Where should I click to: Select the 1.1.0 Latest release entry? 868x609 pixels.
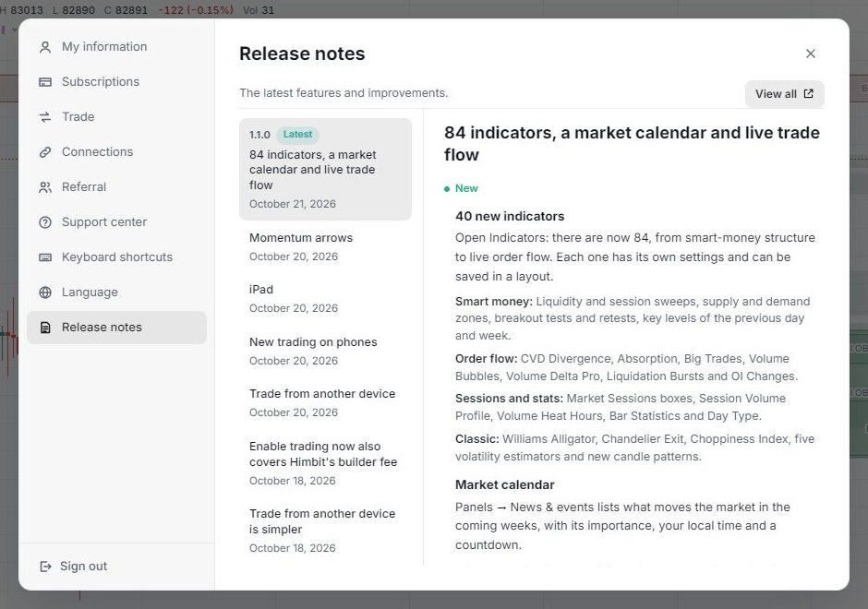(x=325, y=169)
